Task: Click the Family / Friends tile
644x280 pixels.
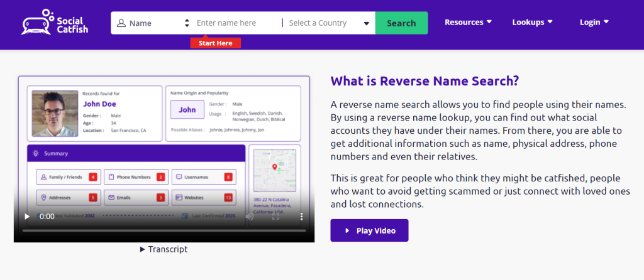Action: point(68,177)
